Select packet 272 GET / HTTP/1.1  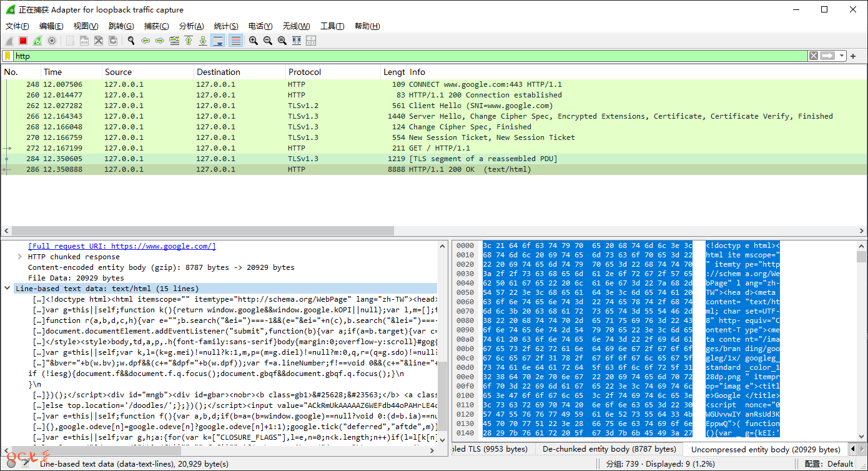tap(250, 148)
